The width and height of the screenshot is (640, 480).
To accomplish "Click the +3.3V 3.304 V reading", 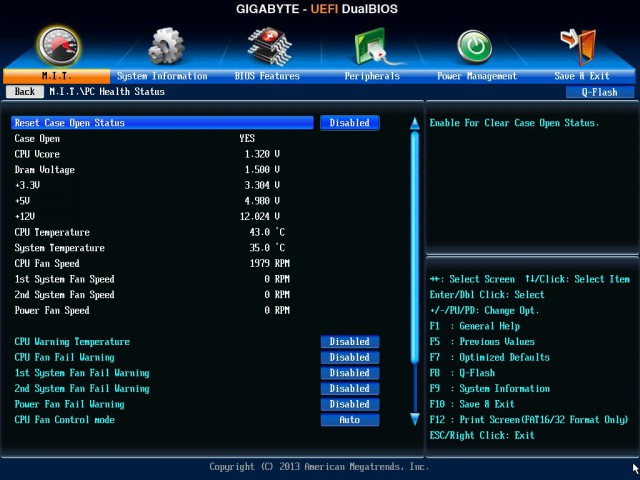I will [x=262, y=185].
